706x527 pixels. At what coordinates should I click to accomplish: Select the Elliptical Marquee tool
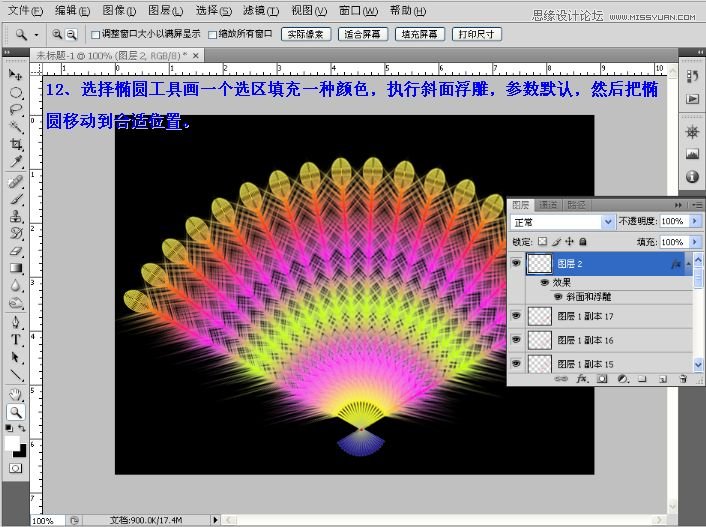pyautogui.click(x=15, y=92)
